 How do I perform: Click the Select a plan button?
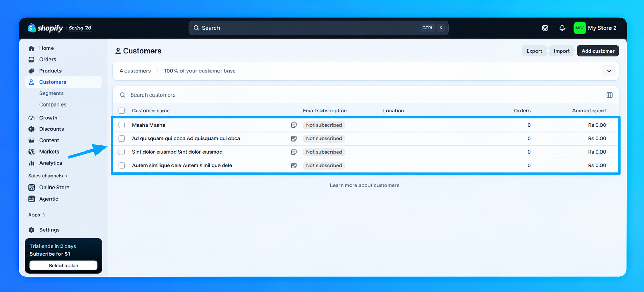[x=64, y=265]
